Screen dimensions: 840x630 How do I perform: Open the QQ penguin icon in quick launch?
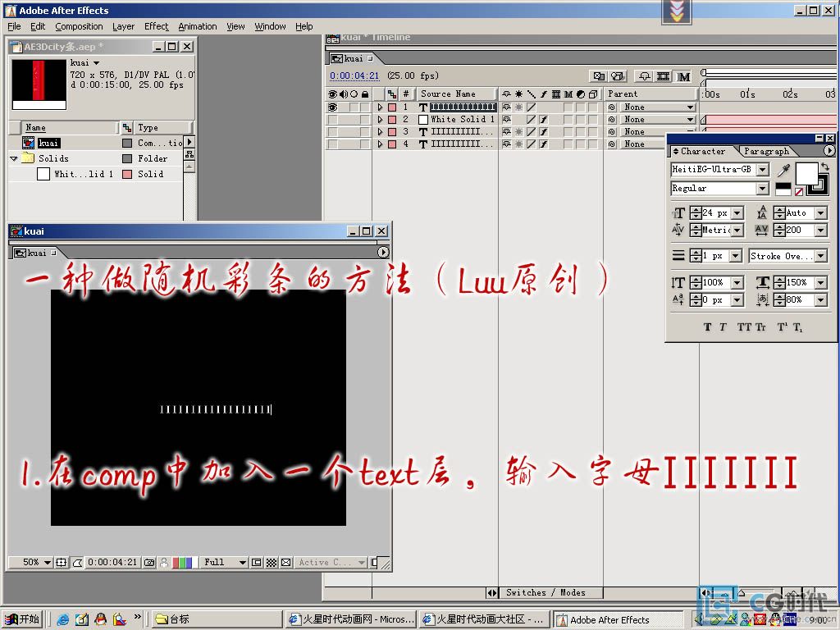[100, 620]
